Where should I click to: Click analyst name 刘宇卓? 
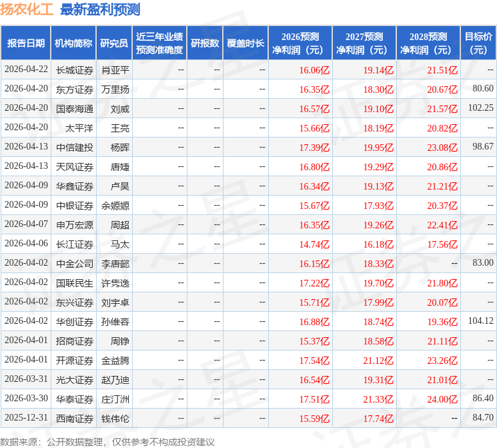pos(115,302)
